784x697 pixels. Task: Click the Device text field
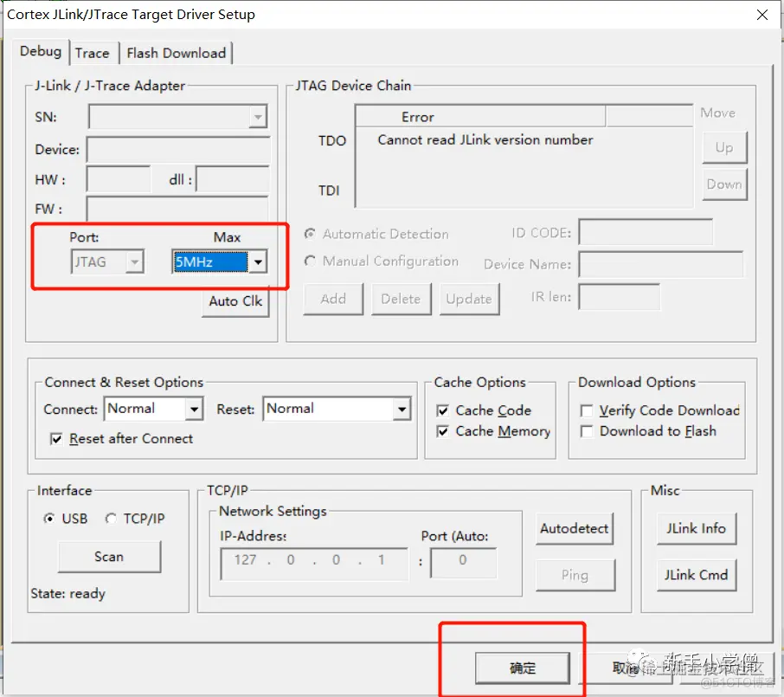[178, 149]
